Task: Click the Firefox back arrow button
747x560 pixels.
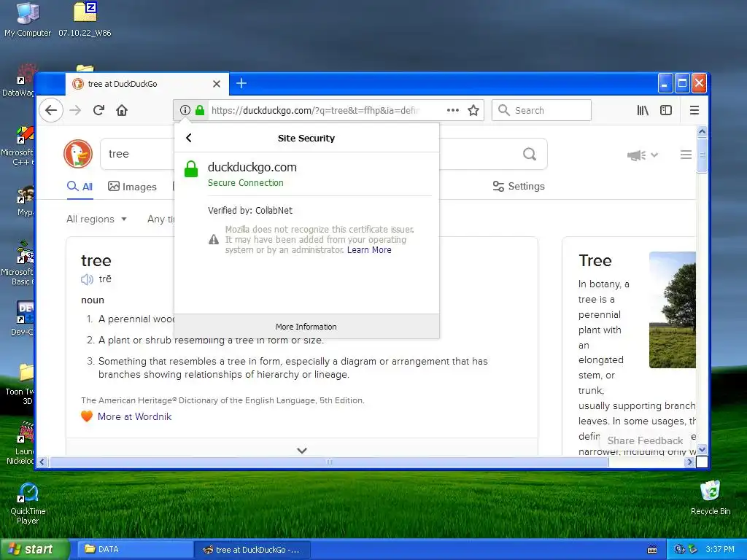Action: 51,111
